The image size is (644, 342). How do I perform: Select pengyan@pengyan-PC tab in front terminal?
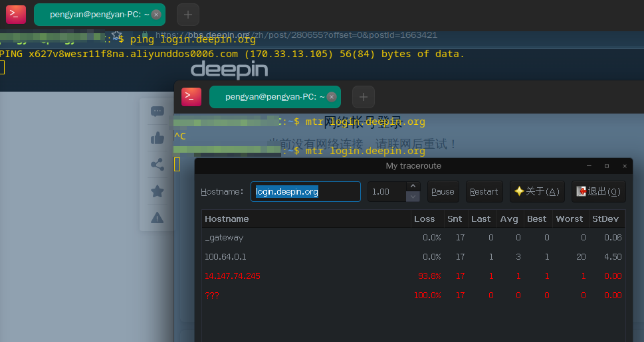(x=274, y=97)
